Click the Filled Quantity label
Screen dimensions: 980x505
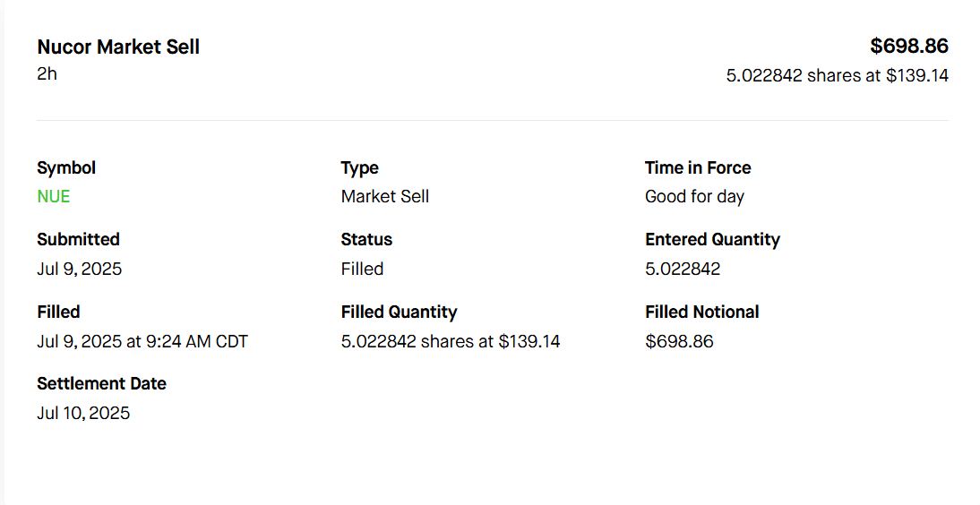[399, 312]
